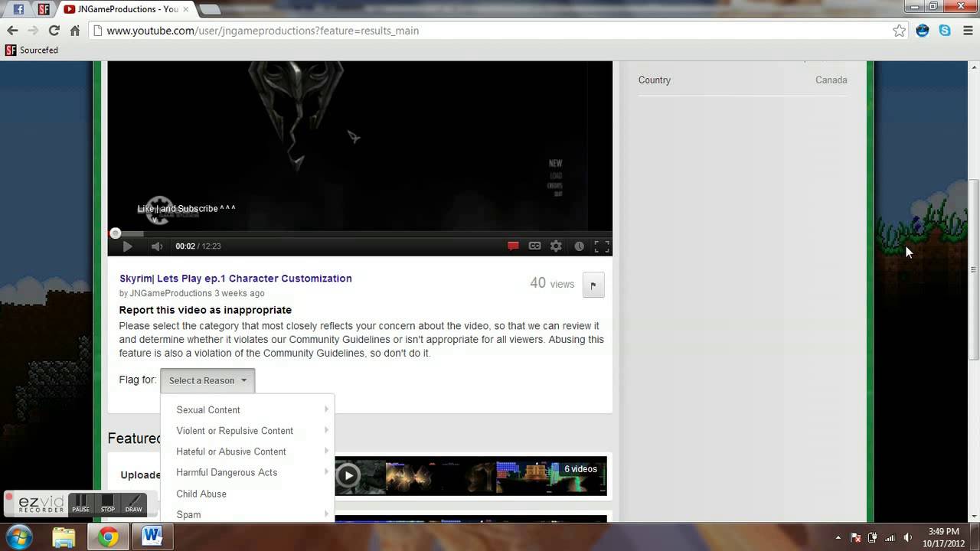Toggle video annotations red speech bubble

(513, 246)
